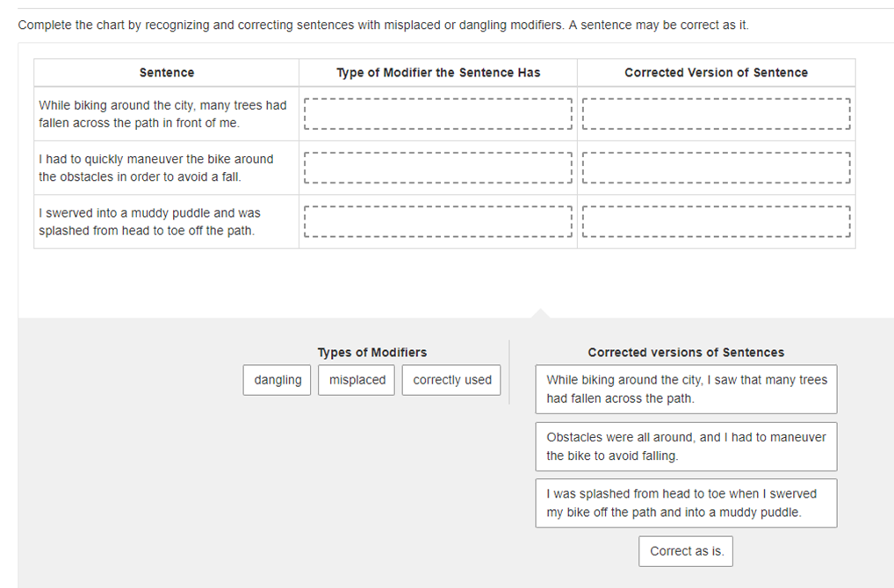
Task: Click modifier type box for maneuver sentence
Action: pyautogui.click(x=438, y=168)
